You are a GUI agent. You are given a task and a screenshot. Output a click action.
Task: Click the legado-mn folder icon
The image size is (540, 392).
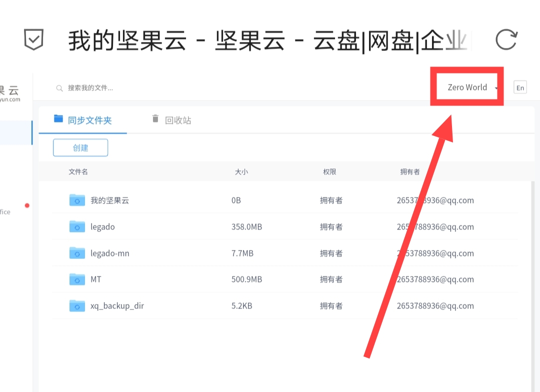[x=77, y=253]
